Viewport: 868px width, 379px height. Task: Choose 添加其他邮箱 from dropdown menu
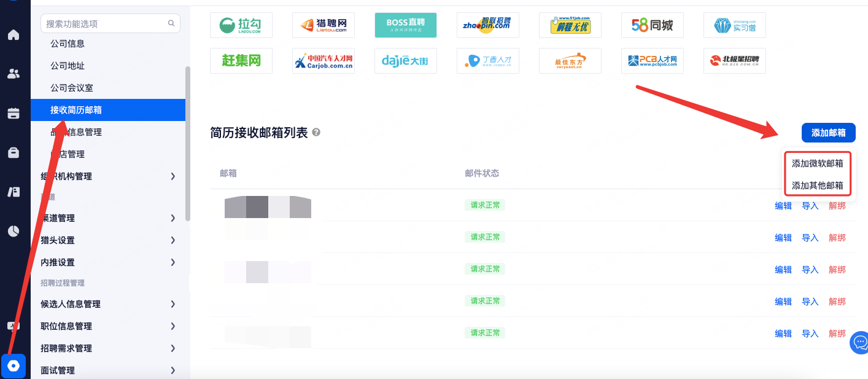tap(817, 186)
